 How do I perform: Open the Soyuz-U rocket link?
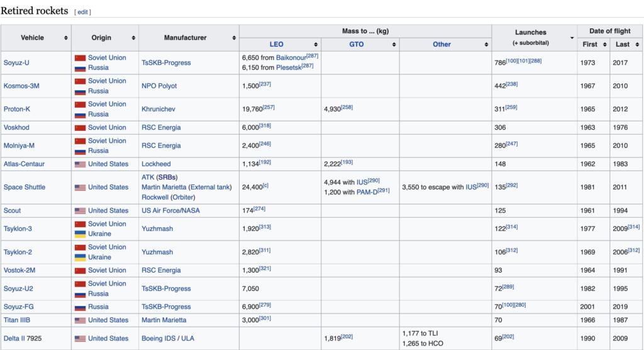tap(18, 63)
